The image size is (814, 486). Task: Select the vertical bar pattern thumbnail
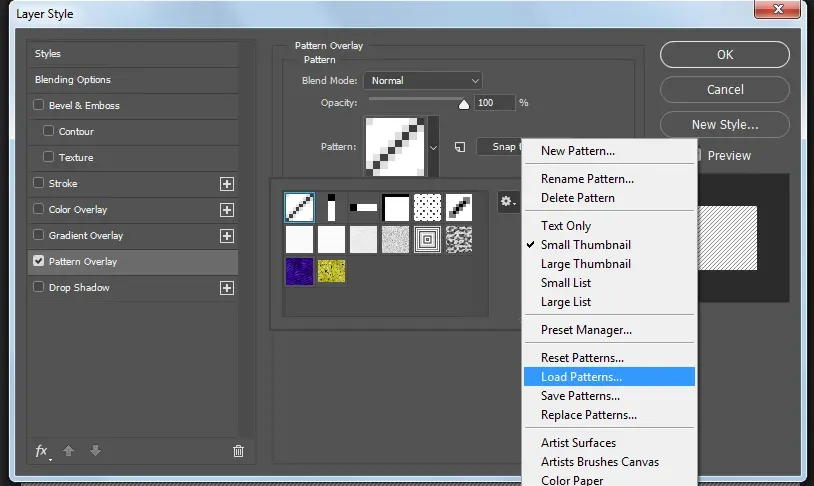point(331,208)
